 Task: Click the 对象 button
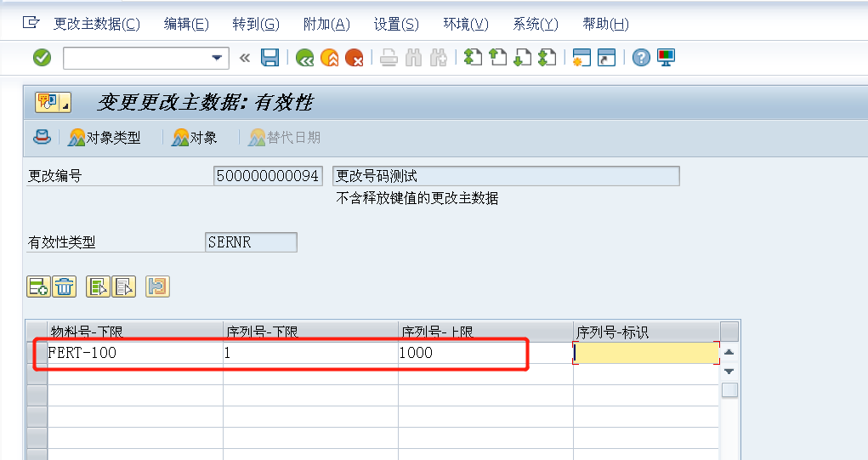(x=195, y=137)
